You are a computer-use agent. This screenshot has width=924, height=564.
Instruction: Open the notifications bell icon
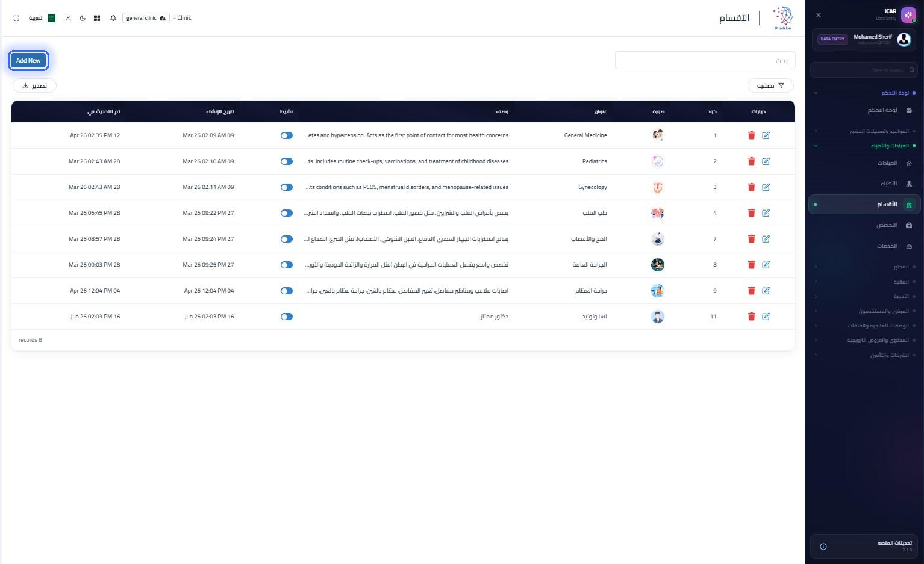[113, 18]
